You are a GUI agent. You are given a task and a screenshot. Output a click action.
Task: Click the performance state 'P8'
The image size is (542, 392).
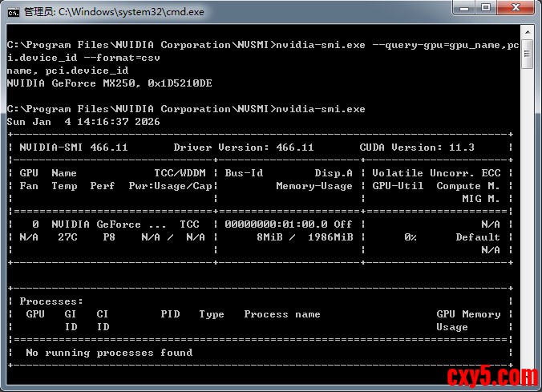tap(109, 237)
